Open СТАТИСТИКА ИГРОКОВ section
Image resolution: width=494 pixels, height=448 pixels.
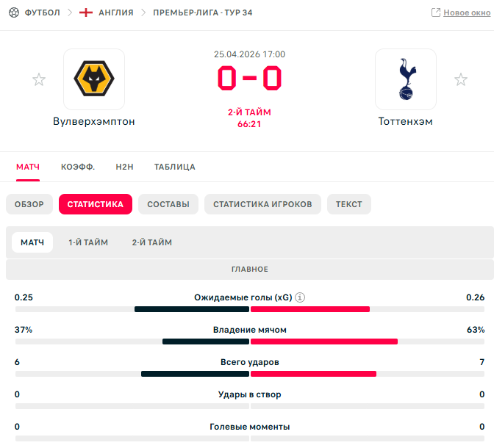point(262,204)
